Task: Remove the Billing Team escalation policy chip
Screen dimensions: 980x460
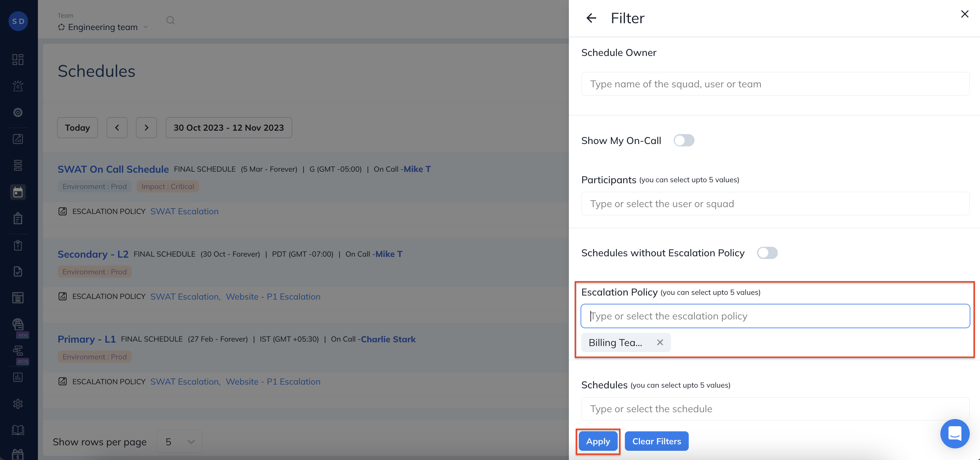Action: [660, 342]
